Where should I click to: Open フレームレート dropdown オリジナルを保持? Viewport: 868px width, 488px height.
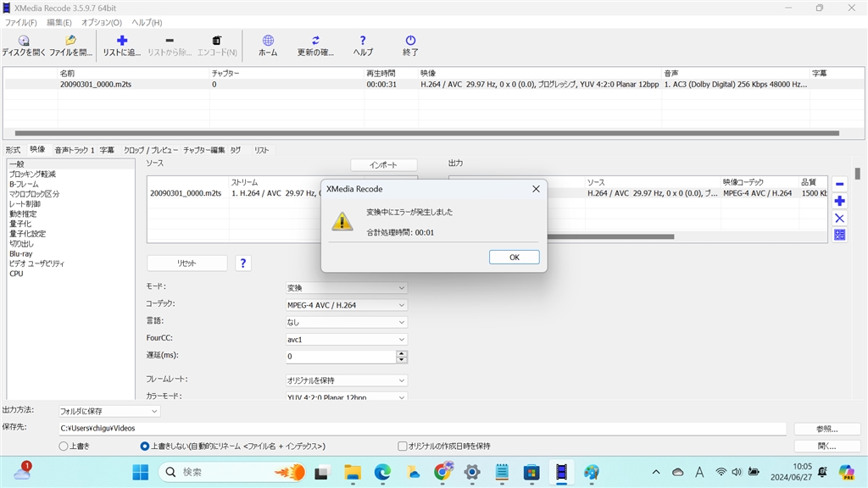[347, 380]
